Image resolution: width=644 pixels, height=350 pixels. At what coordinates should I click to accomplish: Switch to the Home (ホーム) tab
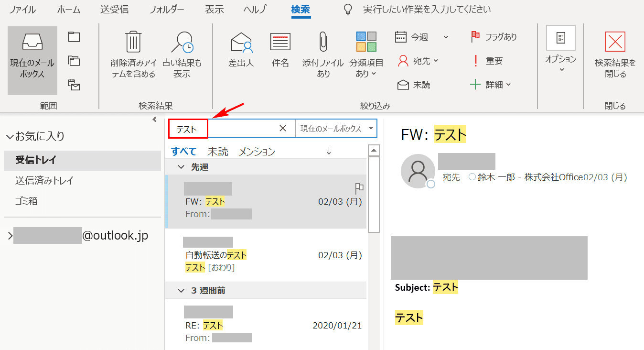point(69,10)
